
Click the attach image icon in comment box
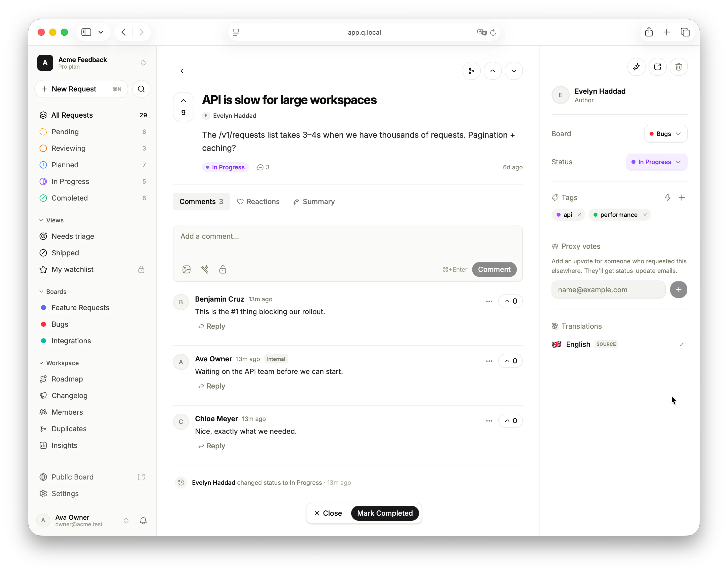pyautogui.click(x=187, y=269)
